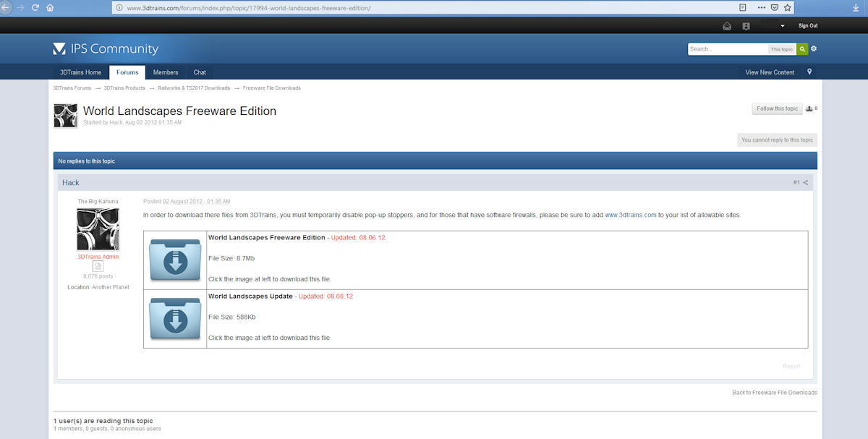Click the Follow this topic button
The width and height of the screenshot is (868, 439).
777,108
